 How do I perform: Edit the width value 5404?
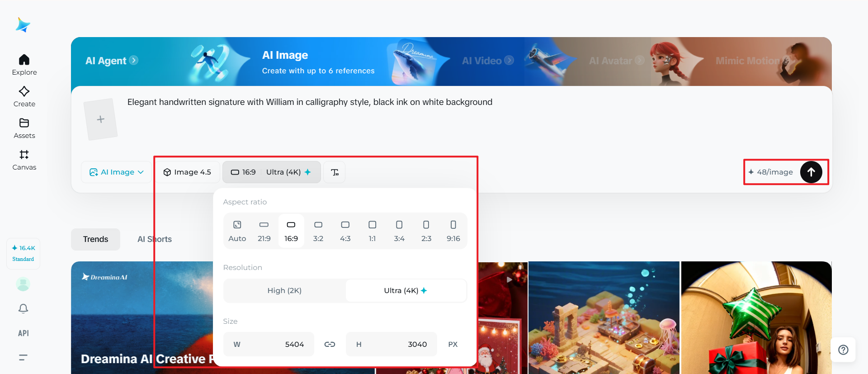coord(269,344)
